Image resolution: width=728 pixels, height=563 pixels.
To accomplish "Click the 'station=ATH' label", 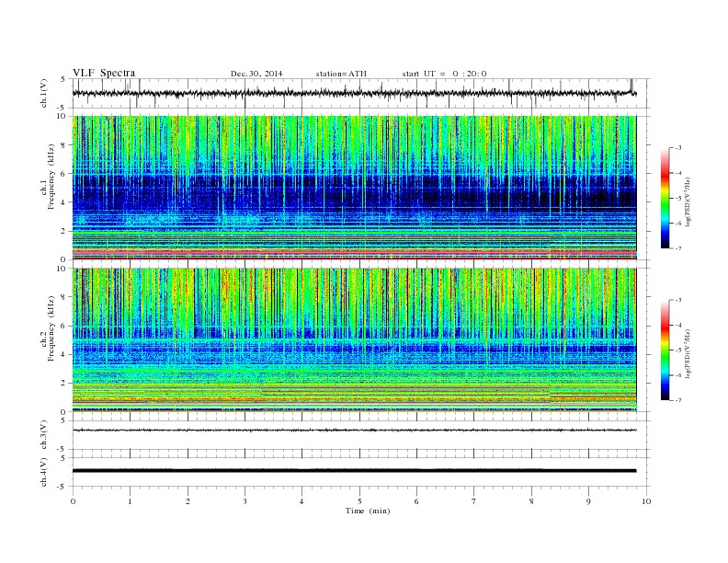I will (341, 74).
